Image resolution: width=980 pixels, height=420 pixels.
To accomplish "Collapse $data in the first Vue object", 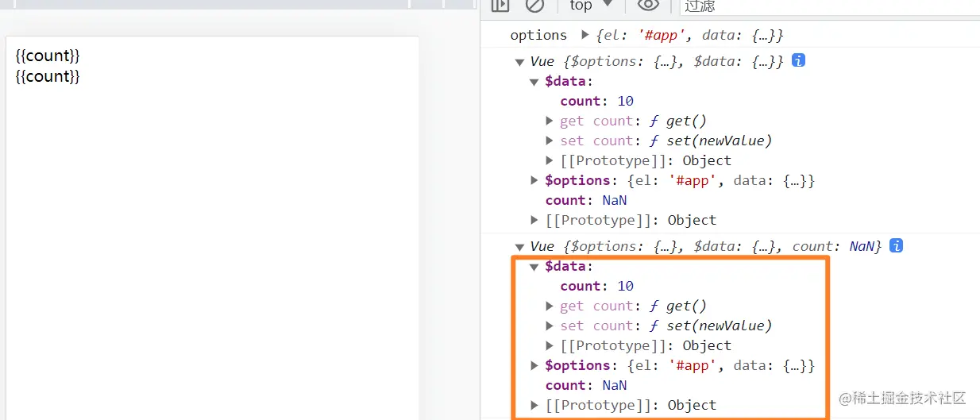I will tap(534, 82).
